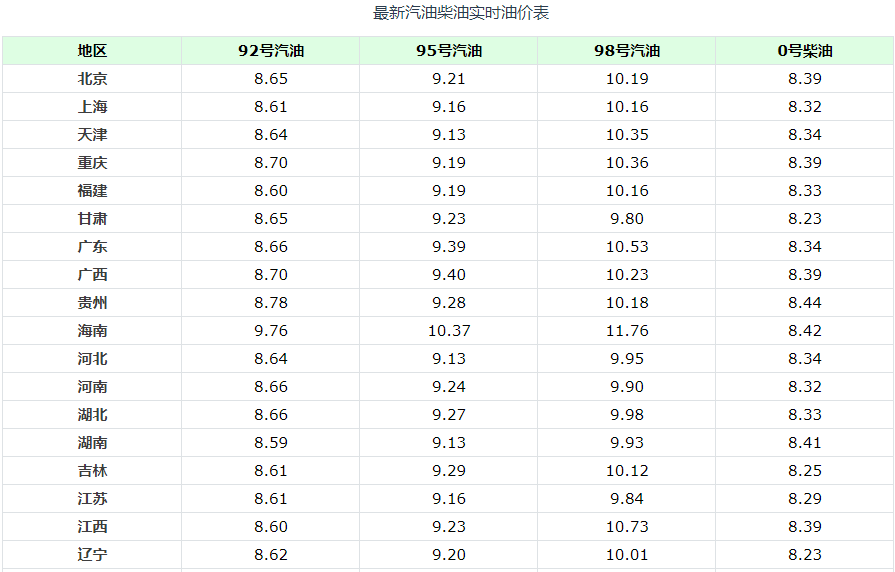The height and width of the screenshot is (572, 895).
Task: Click the 98号汽油 column header
Action: [x=626, y=51]
